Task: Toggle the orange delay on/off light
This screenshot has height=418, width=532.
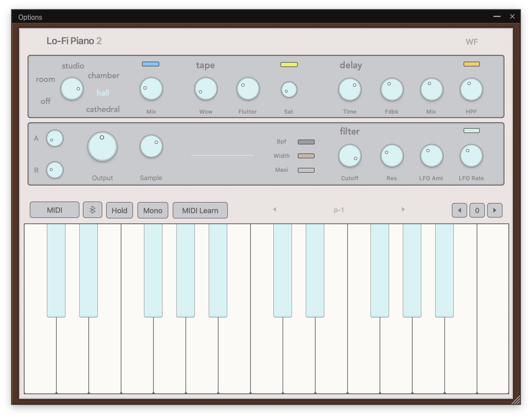Action: [x=472, y=64]
